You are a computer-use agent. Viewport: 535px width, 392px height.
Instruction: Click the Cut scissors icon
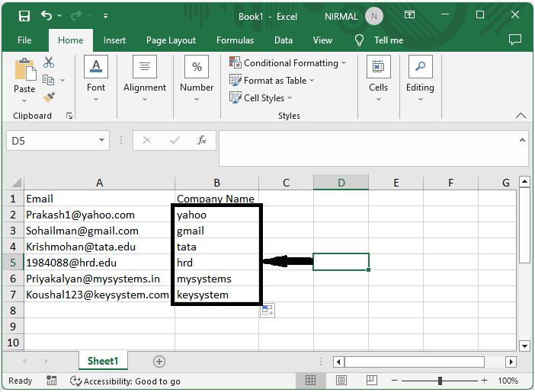(49, 62)
